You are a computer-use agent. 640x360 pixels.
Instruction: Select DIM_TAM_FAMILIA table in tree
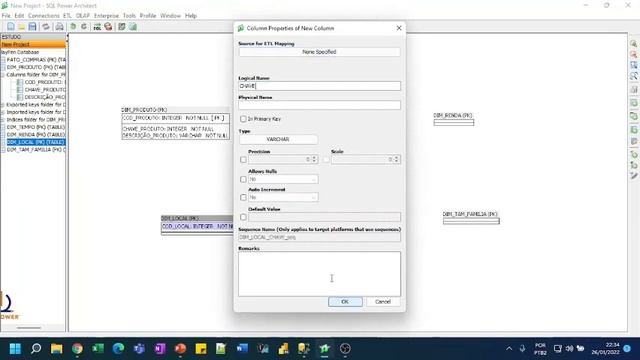point(36,149)
